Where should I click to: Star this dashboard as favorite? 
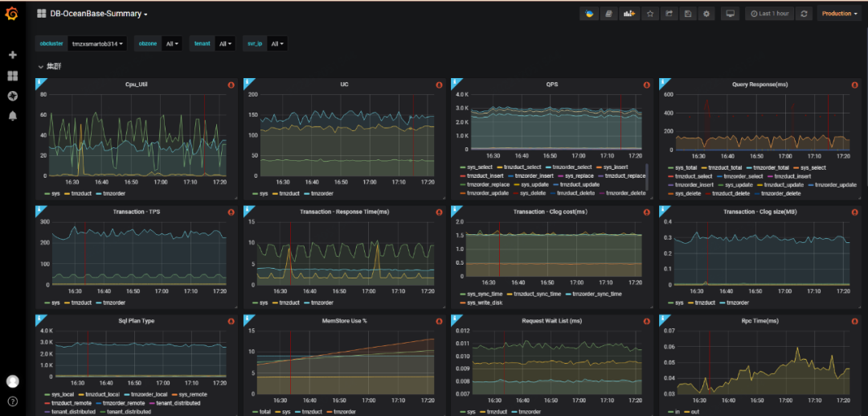[650, 14]
